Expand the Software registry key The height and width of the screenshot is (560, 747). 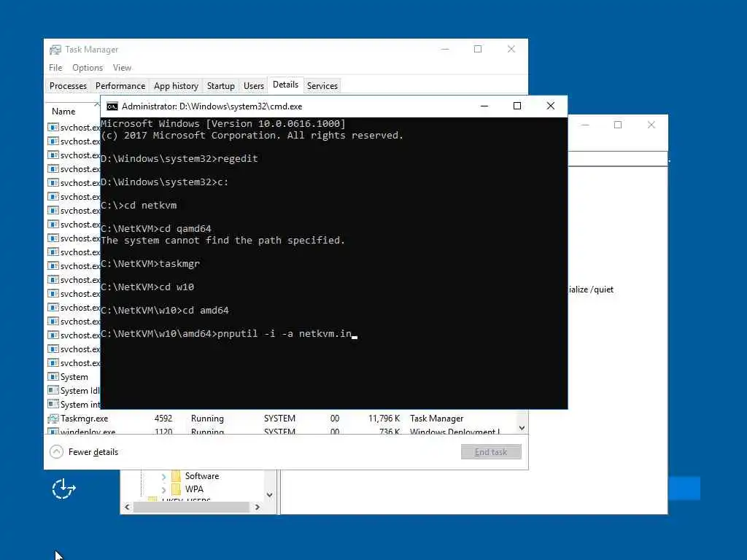163,476
